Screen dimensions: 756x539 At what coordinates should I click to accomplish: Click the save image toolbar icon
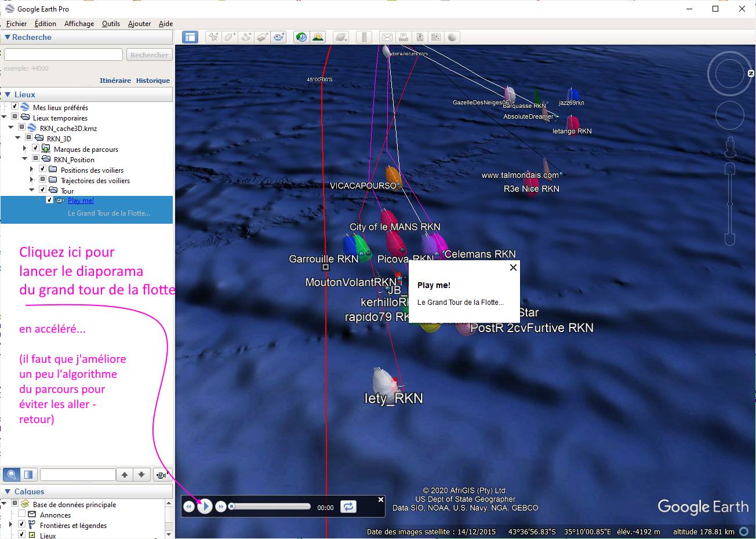420,37
